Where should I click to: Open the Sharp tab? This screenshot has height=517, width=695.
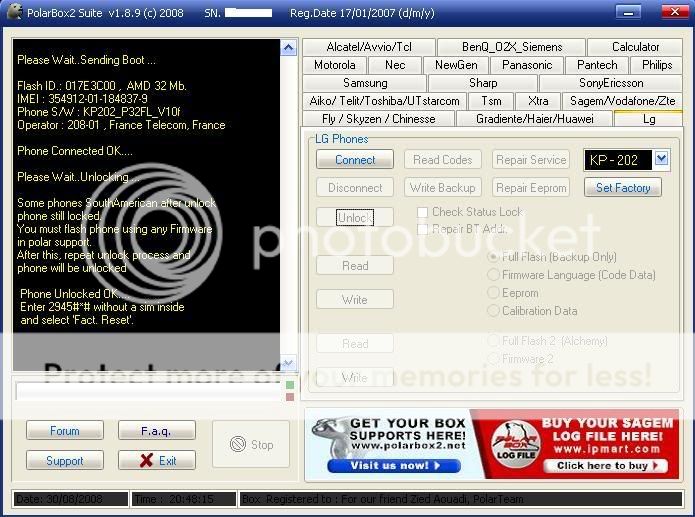point(483,83)
